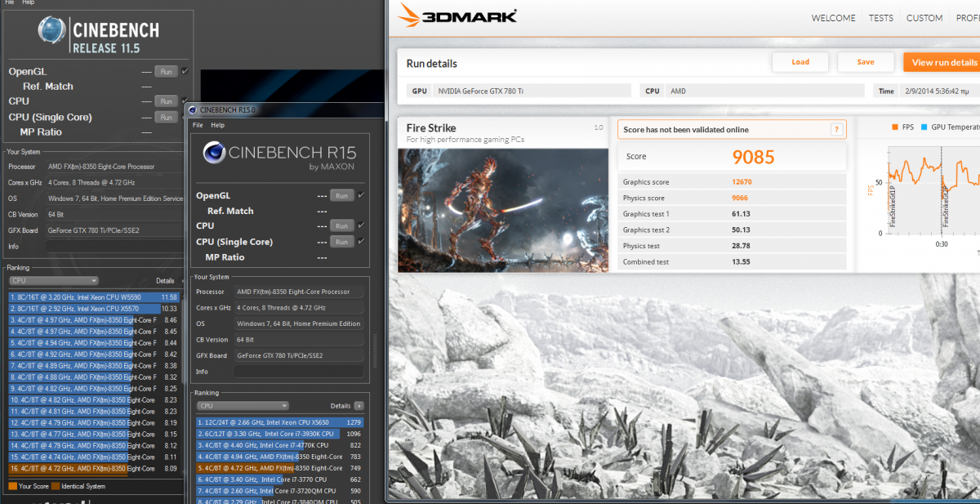Open Help menu in Cinebench R15
Screen dimensions: 980x504
pyautogui.click(x=217, y=125)
